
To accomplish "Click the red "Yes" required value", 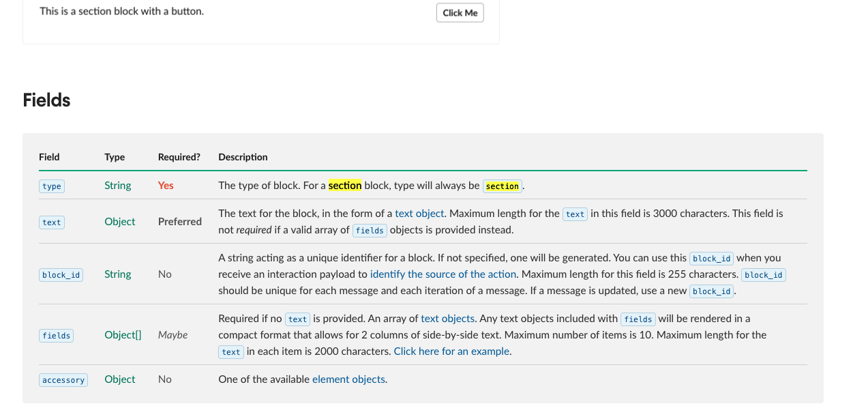I will [166, 186].
